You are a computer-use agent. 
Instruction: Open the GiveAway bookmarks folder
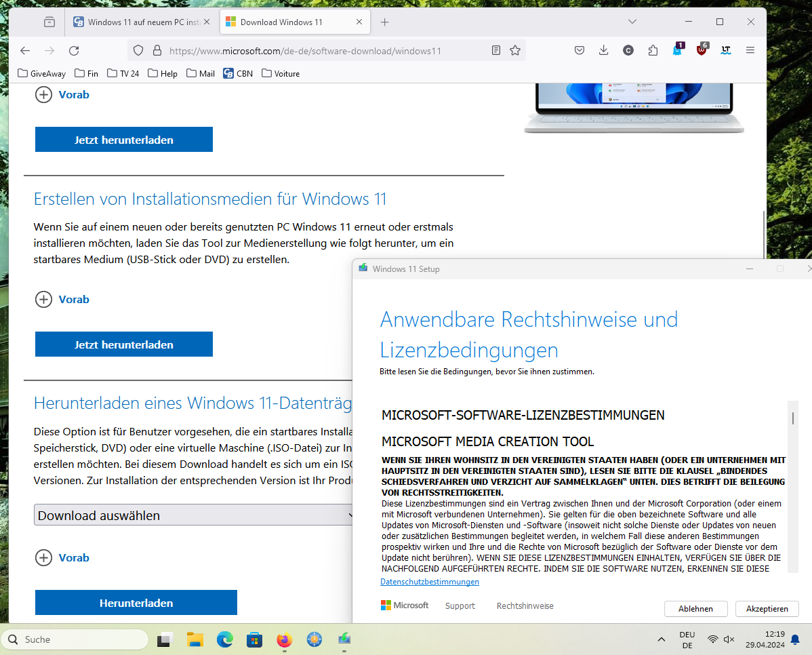click(42, 74)
